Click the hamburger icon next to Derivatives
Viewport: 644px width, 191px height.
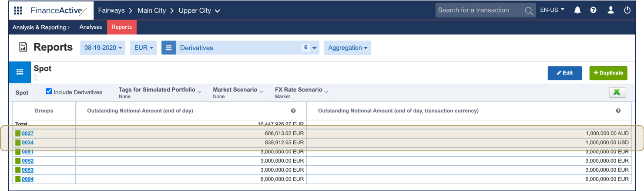pos(169,48)
